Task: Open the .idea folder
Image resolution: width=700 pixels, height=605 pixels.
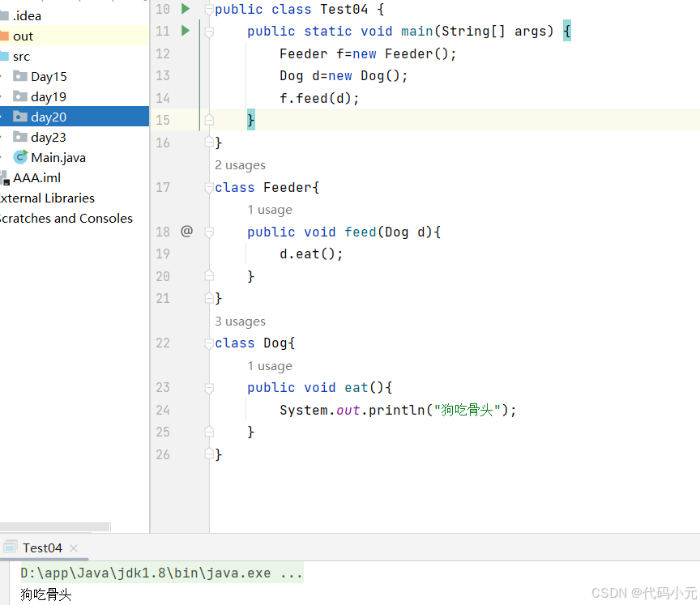Action: click(x=27, y=16)
